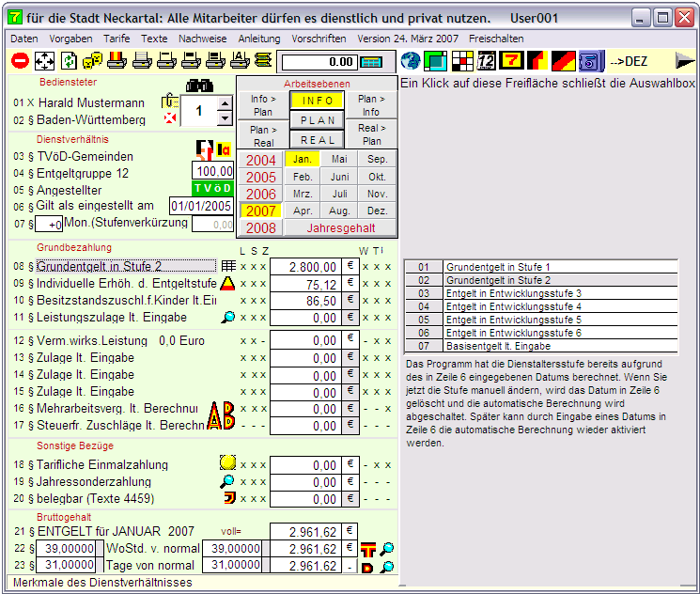The image size is (700, 594).
Task: Open the Vorschriften menu
Action: pyautogui.click(x=319, y=39)
